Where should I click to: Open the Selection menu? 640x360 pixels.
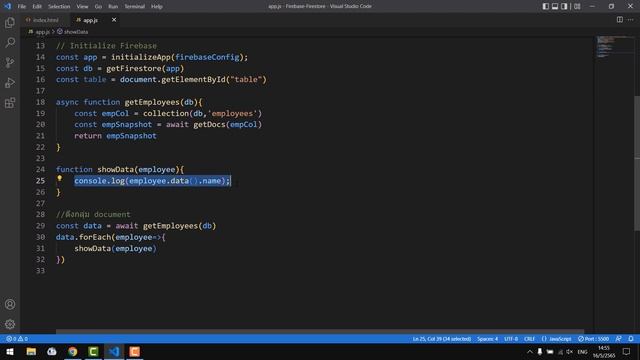[x=59, y=7]
